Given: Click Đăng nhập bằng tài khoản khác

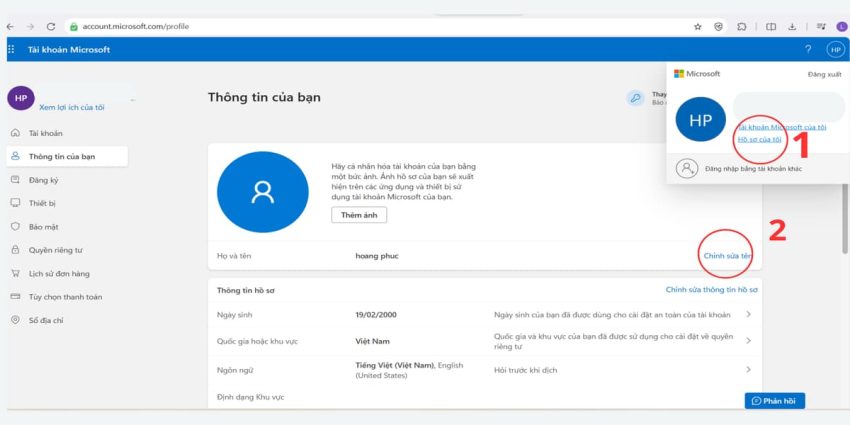Looking at the screenshot, I should (754, 169).
